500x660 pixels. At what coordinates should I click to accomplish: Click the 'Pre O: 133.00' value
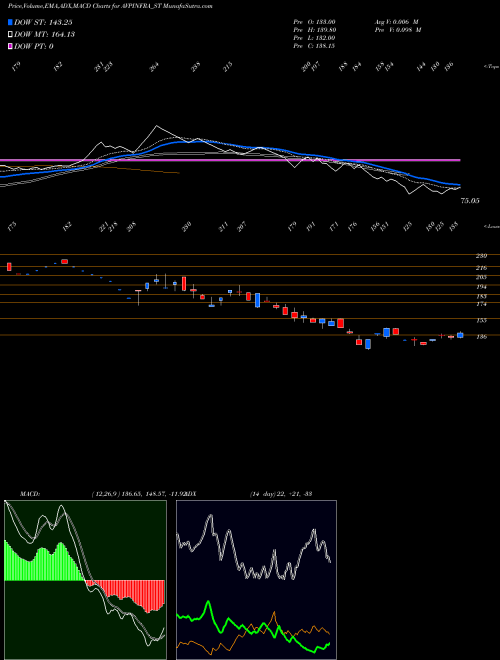(x=314, y=22)
